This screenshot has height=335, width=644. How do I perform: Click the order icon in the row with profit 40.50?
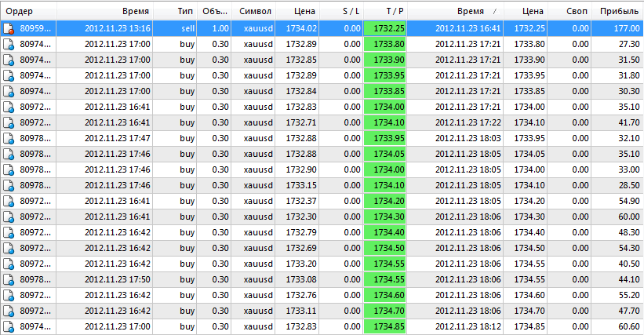click(x=9, y=264)
